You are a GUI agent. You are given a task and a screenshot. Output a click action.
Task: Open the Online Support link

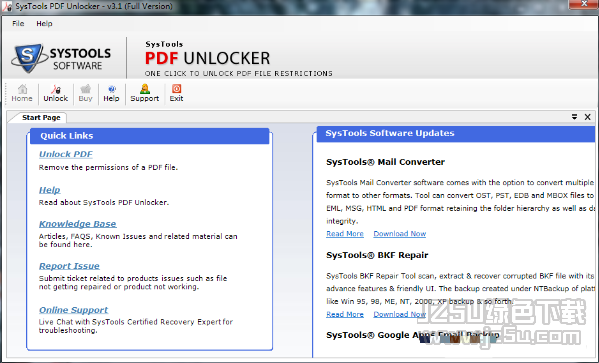pyautogui.click(x=73, y=310)
